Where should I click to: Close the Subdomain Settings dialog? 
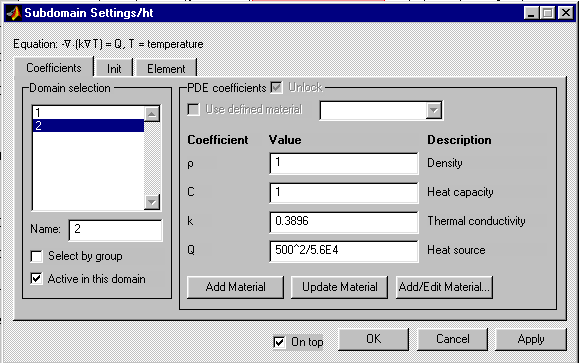click(566, 13)
